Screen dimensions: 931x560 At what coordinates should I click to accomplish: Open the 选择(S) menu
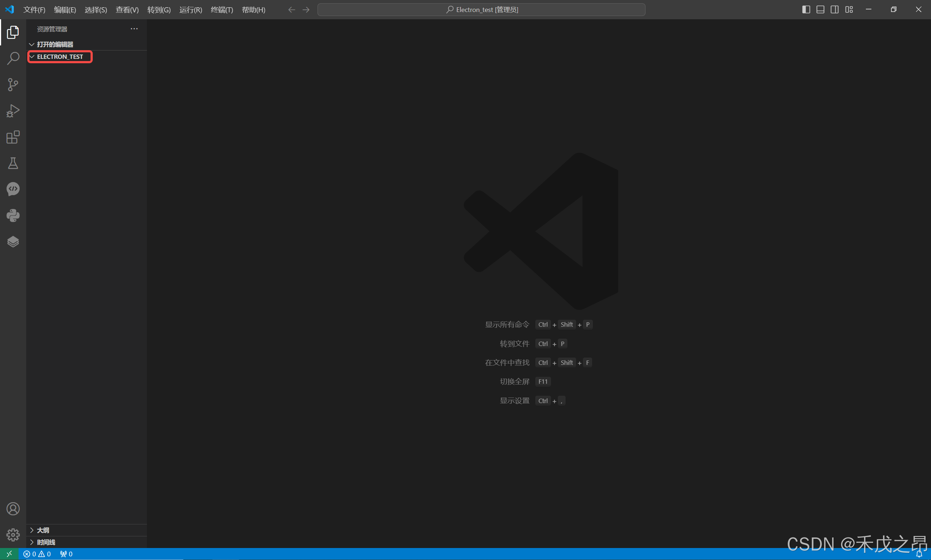(96, 10)
